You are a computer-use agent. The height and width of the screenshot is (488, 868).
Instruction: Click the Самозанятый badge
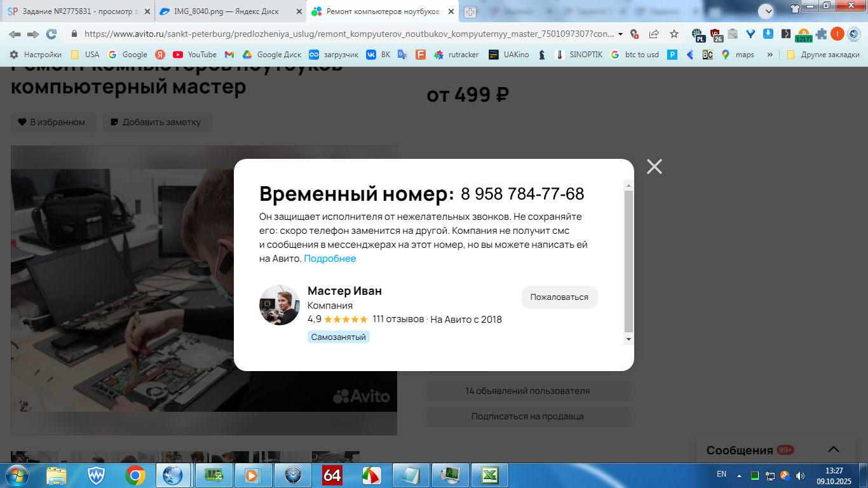tap(339, 337)
